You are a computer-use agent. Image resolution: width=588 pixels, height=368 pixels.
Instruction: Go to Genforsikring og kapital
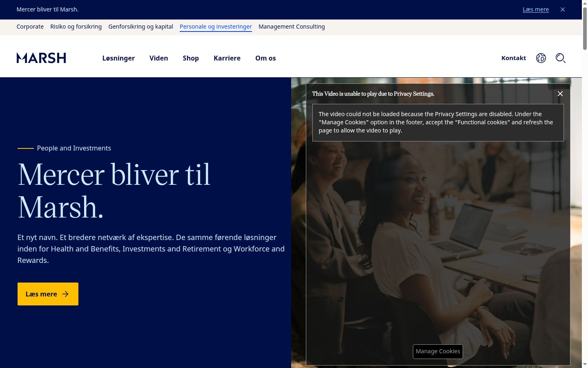pos(141,27)
